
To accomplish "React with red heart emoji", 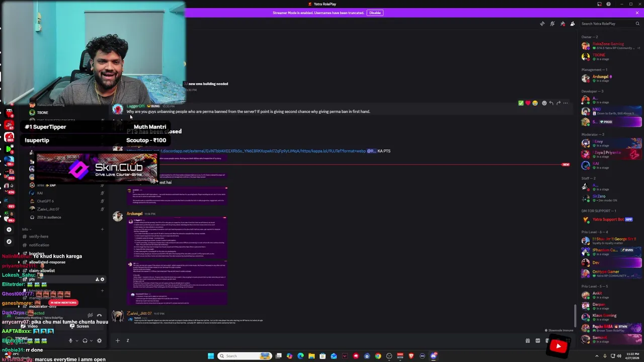I will [x=528, y=103].
